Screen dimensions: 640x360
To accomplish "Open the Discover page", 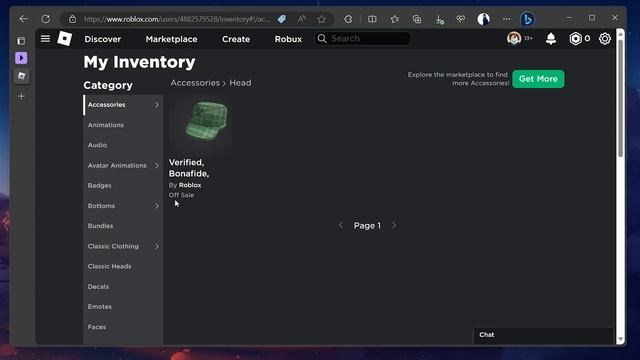I will 102,39.
